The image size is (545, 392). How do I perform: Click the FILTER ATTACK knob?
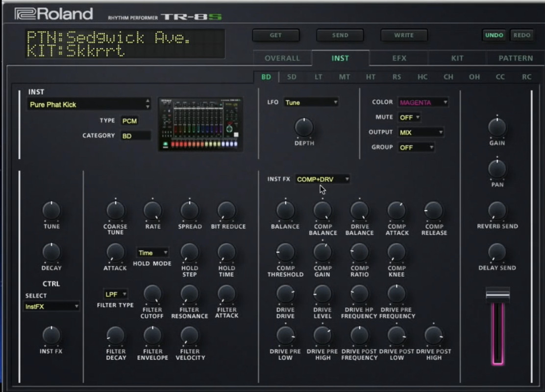tap(226, 294)
